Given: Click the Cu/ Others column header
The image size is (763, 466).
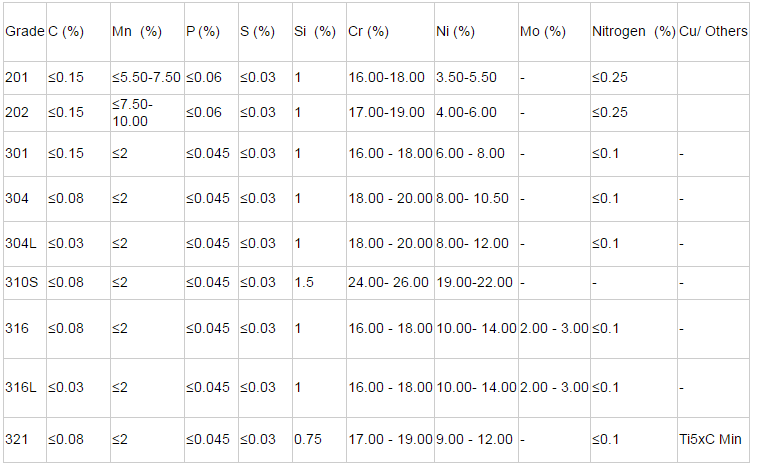Looking at the screenshot, I should pyautogui.click(x=713, y=31).
